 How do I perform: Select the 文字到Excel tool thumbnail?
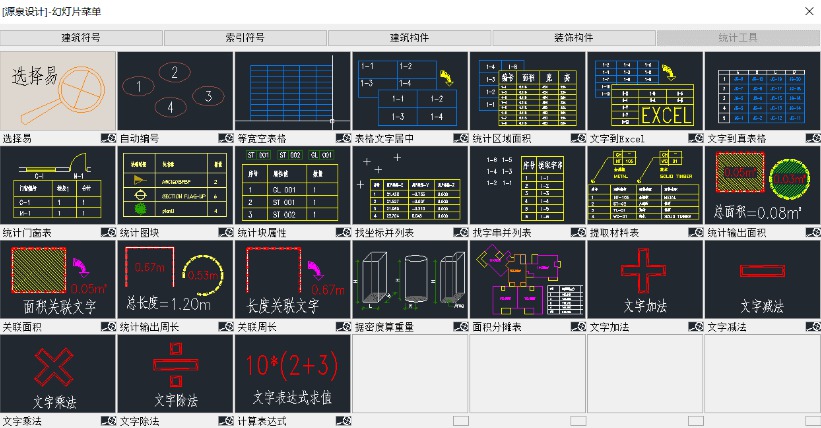[x=645, y=91]
